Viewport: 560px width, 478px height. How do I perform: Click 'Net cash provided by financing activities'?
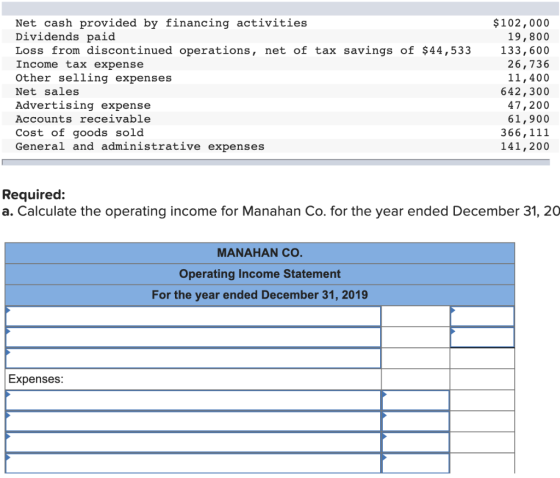(161, 23)
